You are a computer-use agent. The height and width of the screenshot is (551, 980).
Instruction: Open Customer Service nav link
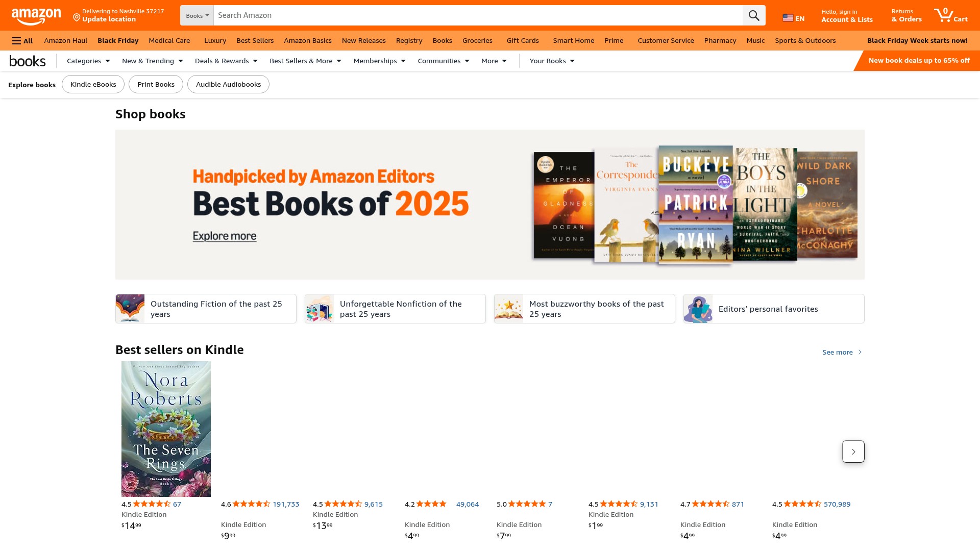point(666,40)
